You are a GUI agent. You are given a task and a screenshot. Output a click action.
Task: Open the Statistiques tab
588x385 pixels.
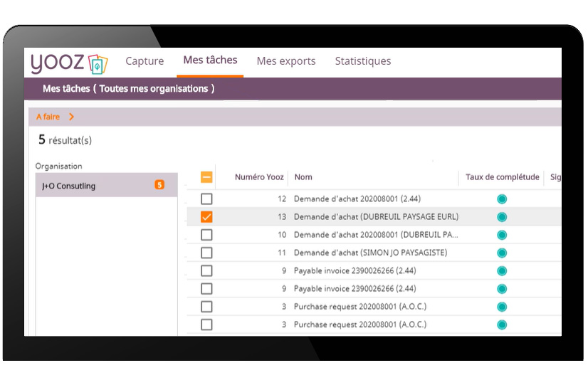pyautogui.click(x=362, y=61)
